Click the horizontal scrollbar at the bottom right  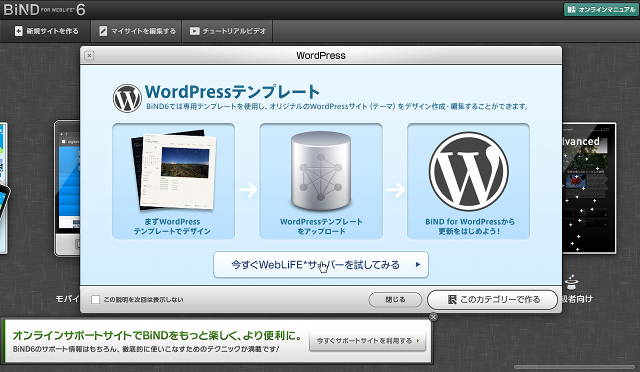574,367
